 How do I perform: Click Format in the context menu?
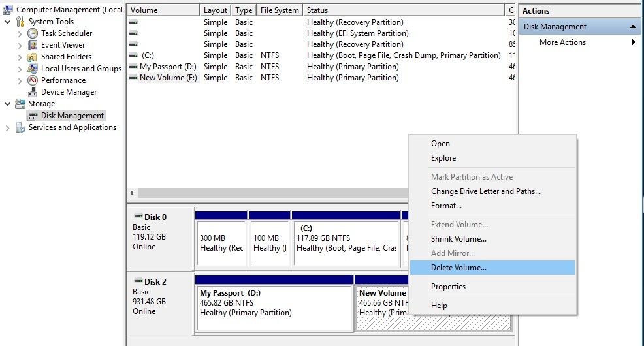click(x=446, y=206)
